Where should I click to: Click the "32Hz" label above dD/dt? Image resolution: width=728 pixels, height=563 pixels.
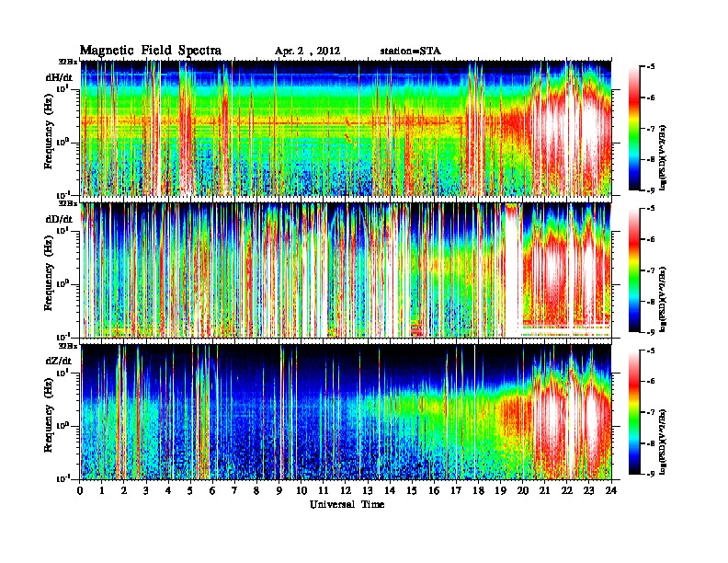click(x=68, y=203)
